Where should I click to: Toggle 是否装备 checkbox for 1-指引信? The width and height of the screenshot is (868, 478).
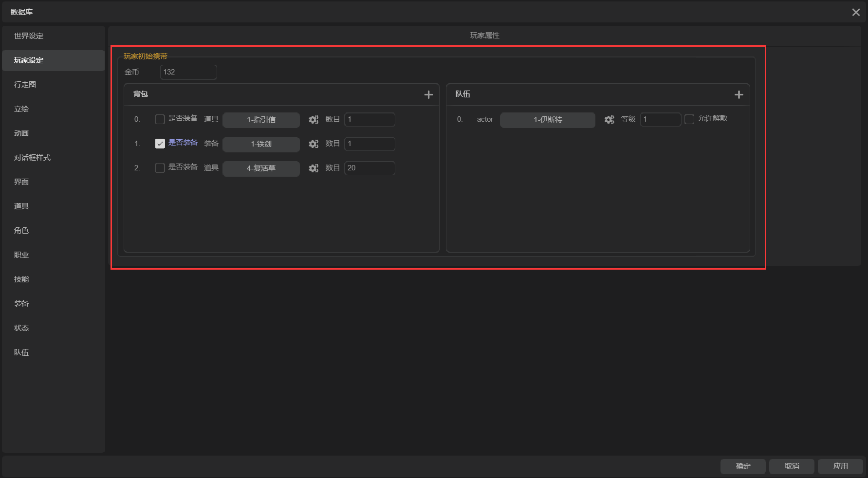(x=160, y=119)
